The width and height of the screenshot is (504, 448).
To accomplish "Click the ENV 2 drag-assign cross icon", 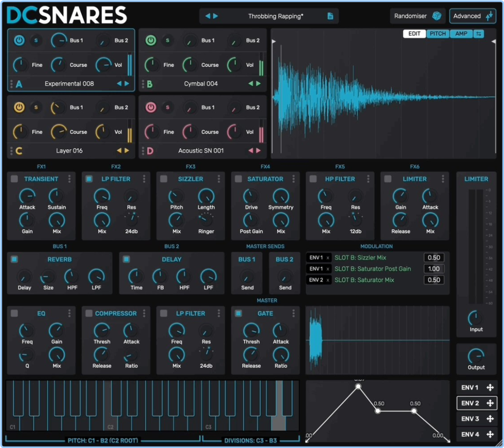I will coord(490,403).
